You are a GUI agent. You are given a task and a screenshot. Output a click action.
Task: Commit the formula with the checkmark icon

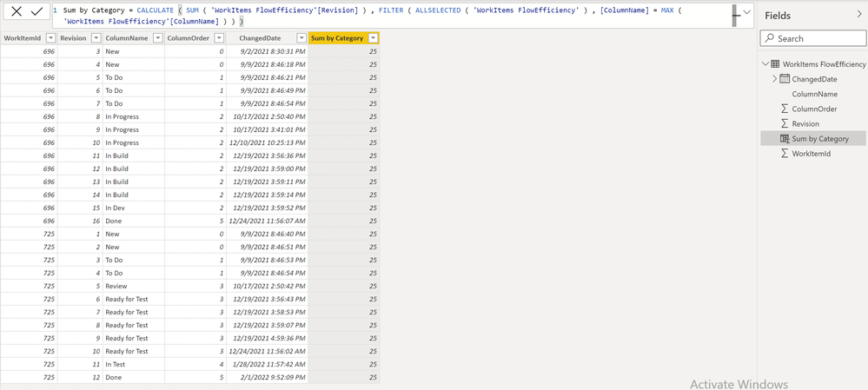(36, 11)
